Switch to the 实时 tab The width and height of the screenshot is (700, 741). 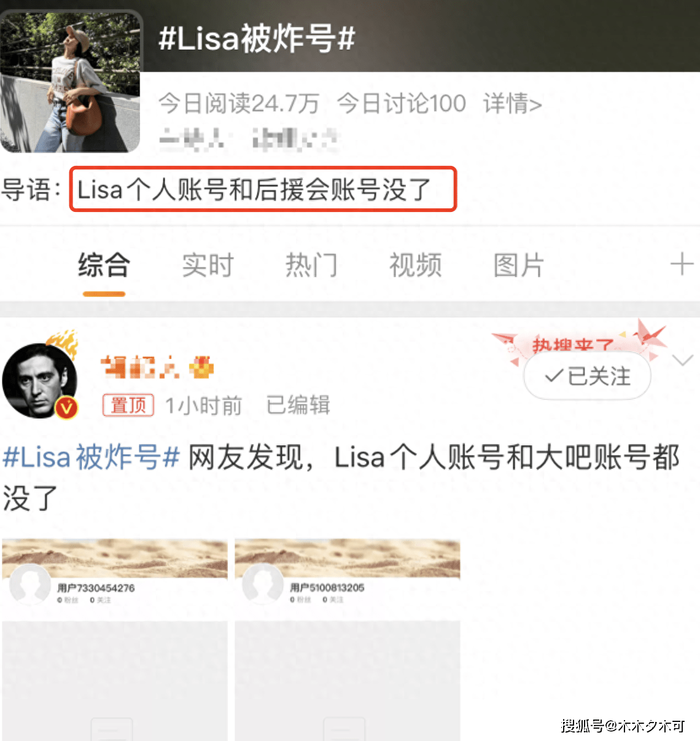(208, 265)
